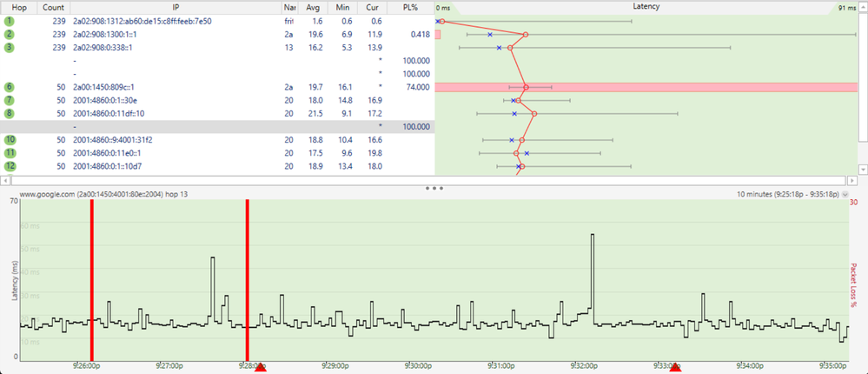This screenshot has height=374, width=868.
Task: Click the Latency (ms) axis label
Action: point(15,282)
